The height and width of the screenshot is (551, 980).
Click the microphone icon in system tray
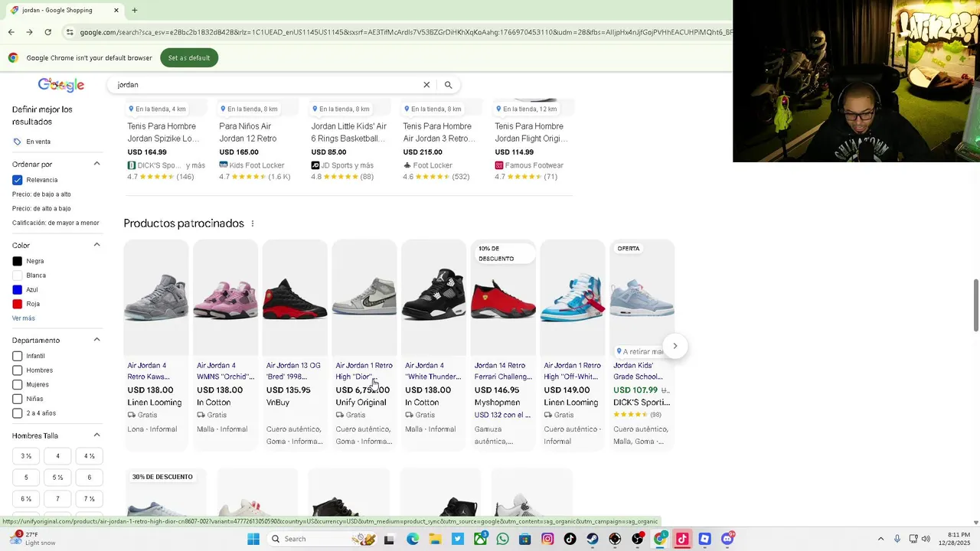pyautogui.click(x=897, y=539)
